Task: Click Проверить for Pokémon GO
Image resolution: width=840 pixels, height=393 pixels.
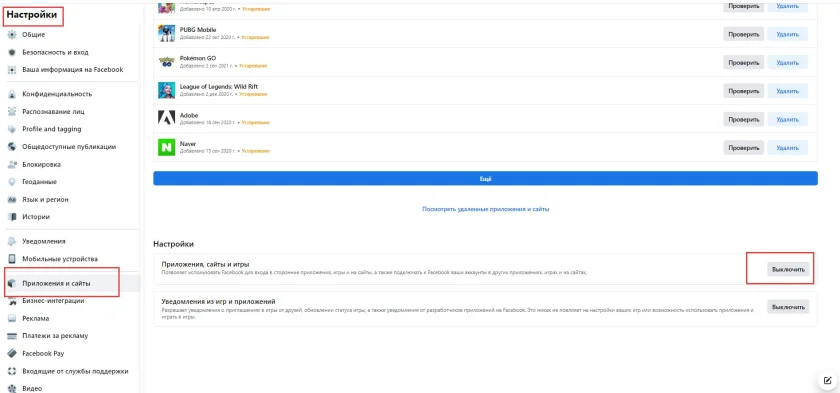Action: 744,62
